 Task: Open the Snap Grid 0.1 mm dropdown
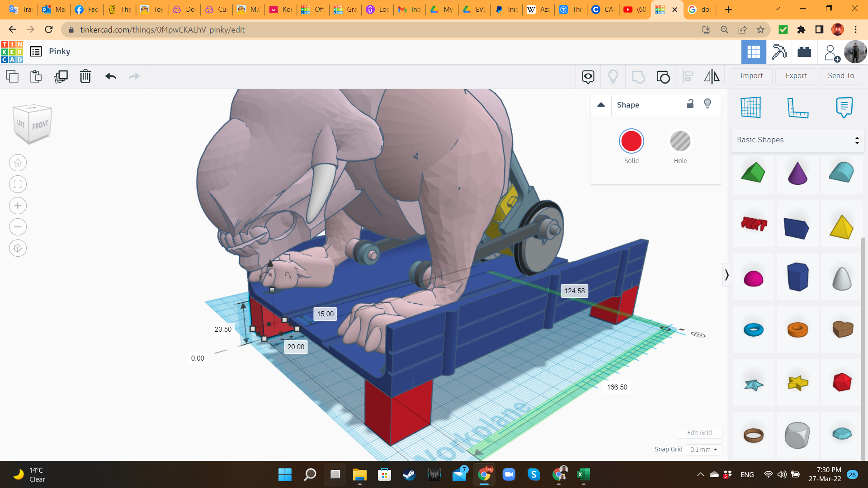pos(703,450)
